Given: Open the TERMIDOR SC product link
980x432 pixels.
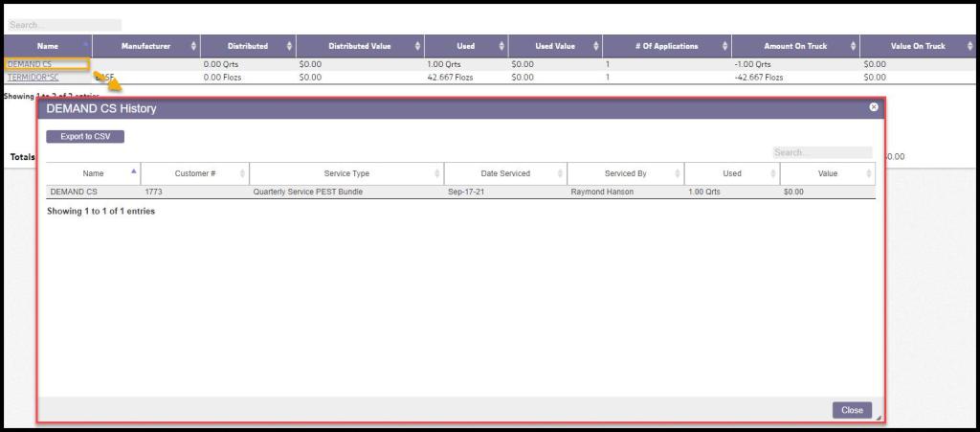Looking at the screenshot, I should [33, 78].
